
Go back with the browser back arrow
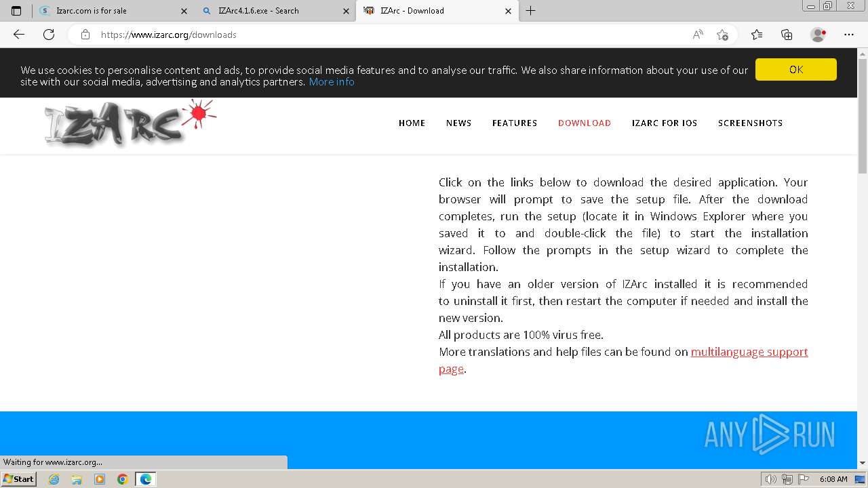[x=19, y=35]
